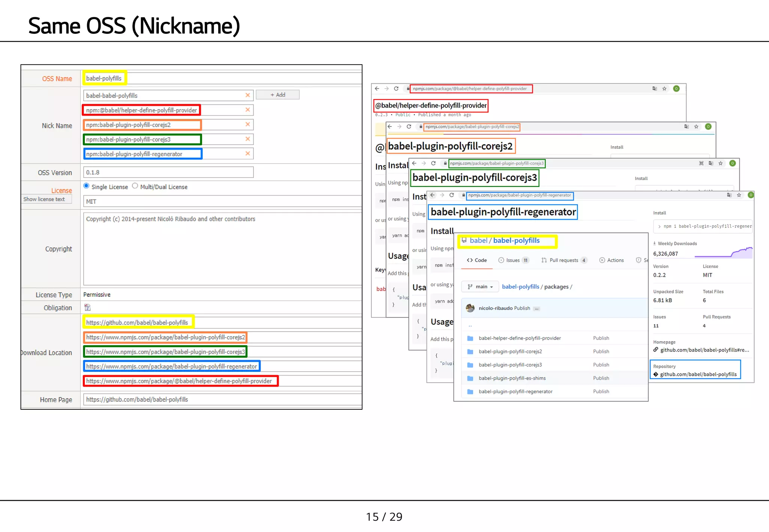Choose the Multi/Dual License option
769x532 pixels.
click(x=135, y=186)
